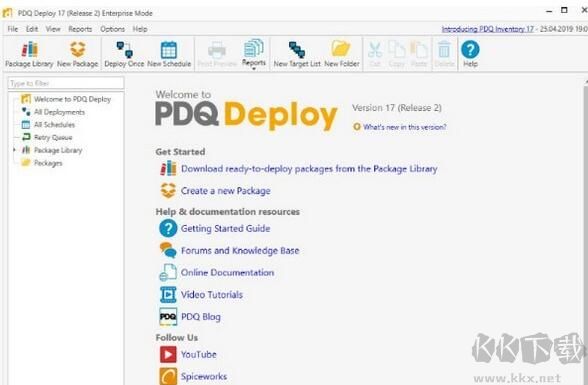588x385 pixels.
Task: Click the document icon beside Online Documentation
Action: pos(168,272)
